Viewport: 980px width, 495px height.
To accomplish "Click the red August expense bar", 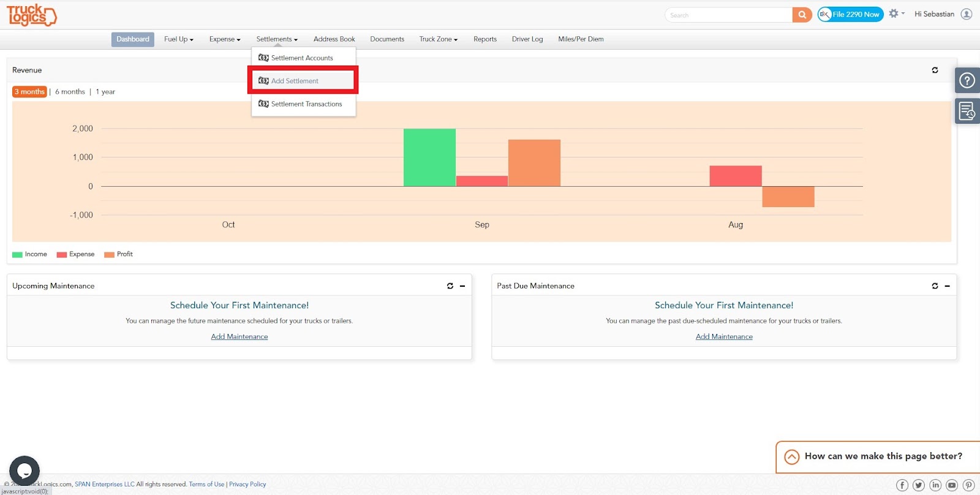I will click(x=736, y=176).
